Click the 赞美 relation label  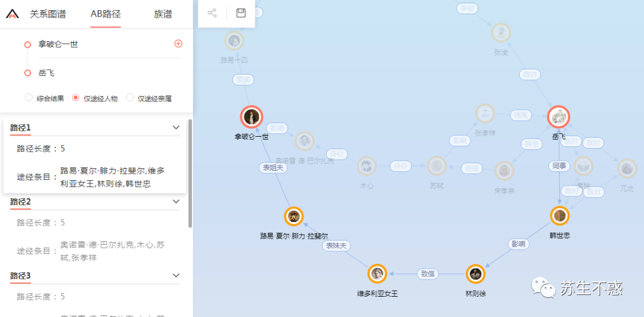243,80
